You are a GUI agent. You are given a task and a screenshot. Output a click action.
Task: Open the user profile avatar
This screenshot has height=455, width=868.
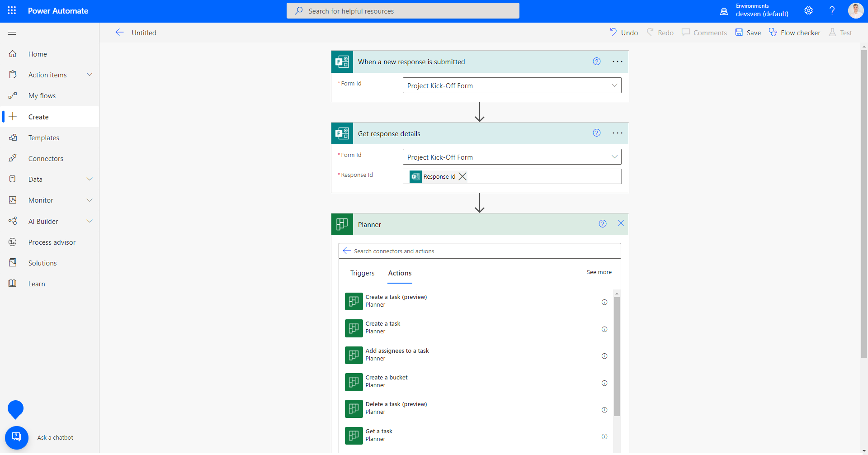pos(855,10)
